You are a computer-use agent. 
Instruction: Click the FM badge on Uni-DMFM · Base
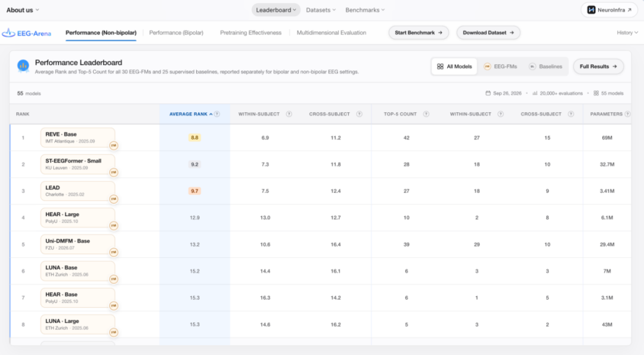(x=114, y=252)
